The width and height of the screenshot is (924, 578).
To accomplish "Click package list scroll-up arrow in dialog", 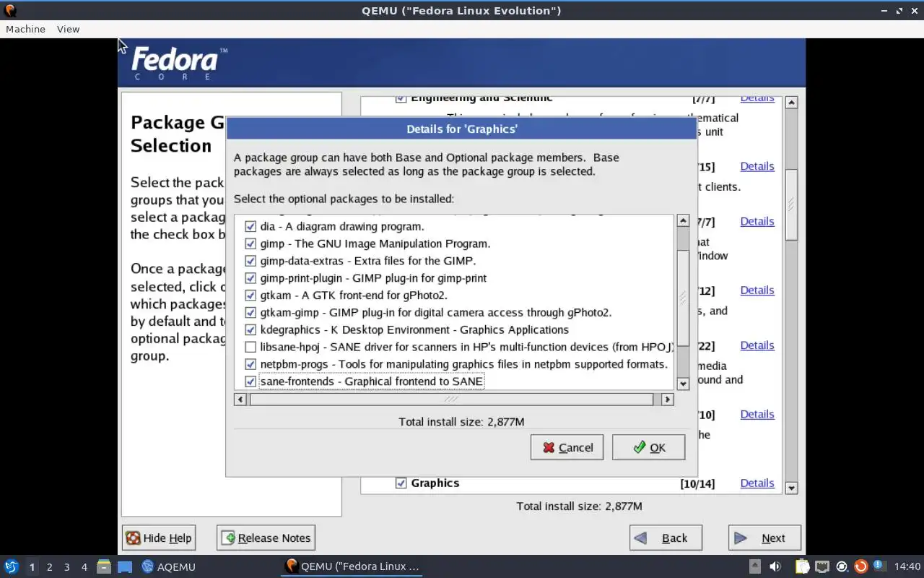I will [683, 221].
